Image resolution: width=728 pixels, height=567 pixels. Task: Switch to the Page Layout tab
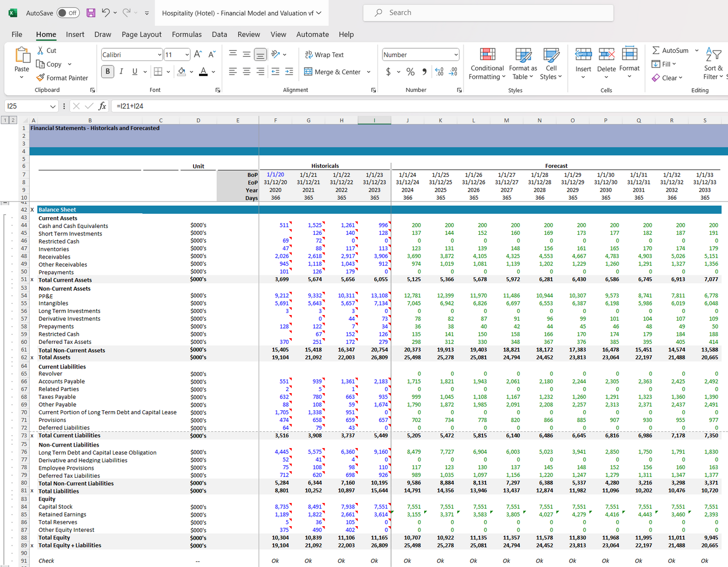point(142,34)
